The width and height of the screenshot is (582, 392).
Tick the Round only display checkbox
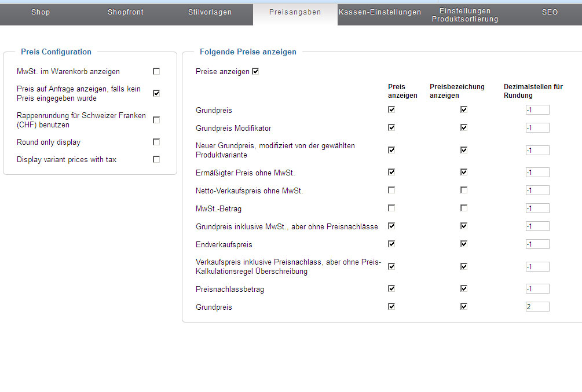coord(156,142)
